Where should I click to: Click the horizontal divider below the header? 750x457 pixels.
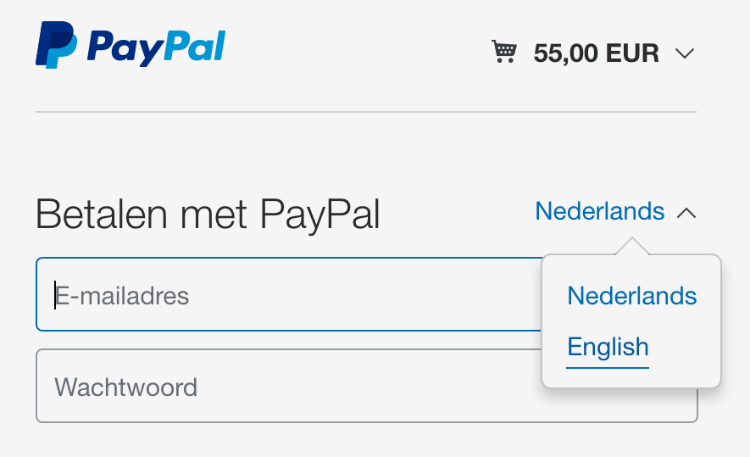366,112
